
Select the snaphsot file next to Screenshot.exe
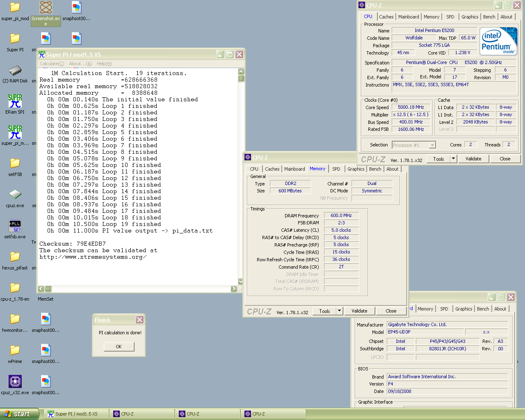pyautogui.click(x=77, y=7)
